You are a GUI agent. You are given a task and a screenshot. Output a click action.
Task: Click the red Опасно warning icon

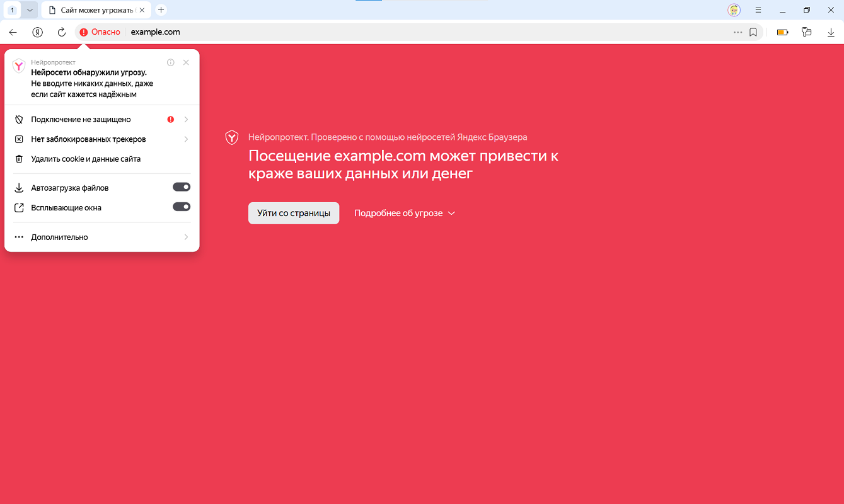point(84,32)
